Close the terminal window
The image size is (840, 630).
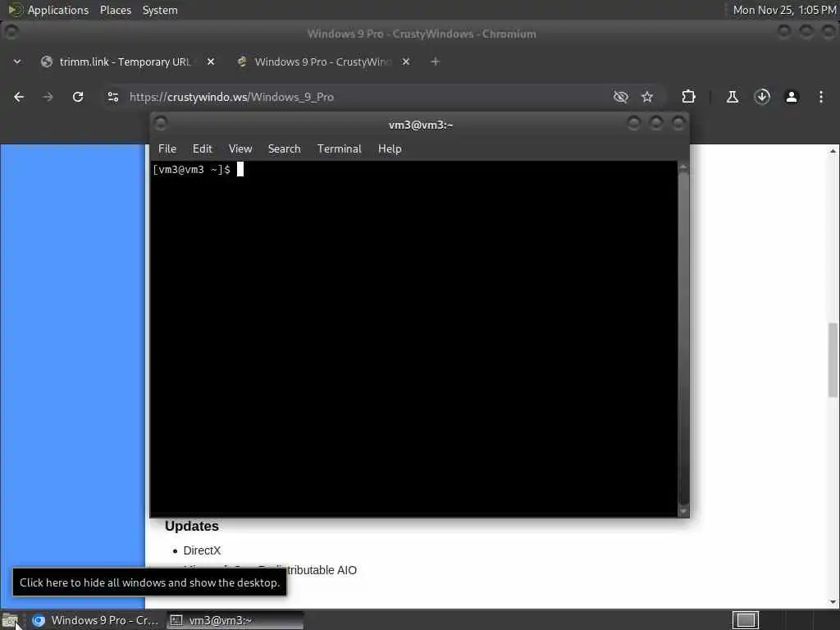pyautogui.click(x=678, y=124)
